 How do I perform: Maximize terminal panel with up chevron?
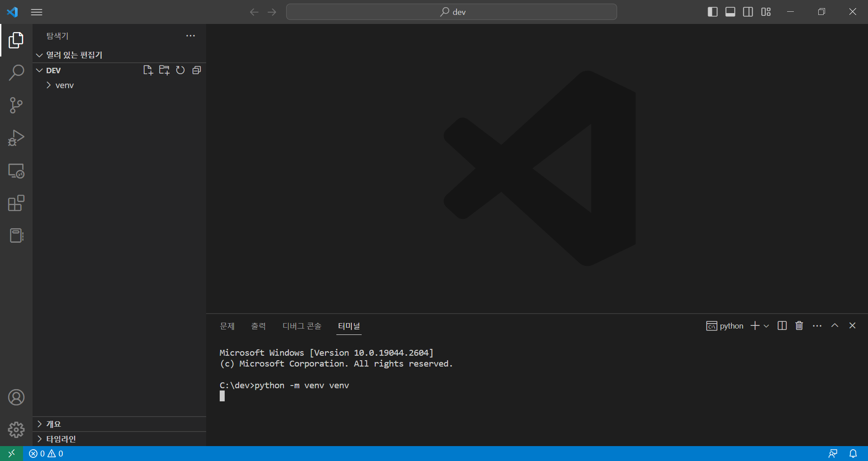point(835,326)
